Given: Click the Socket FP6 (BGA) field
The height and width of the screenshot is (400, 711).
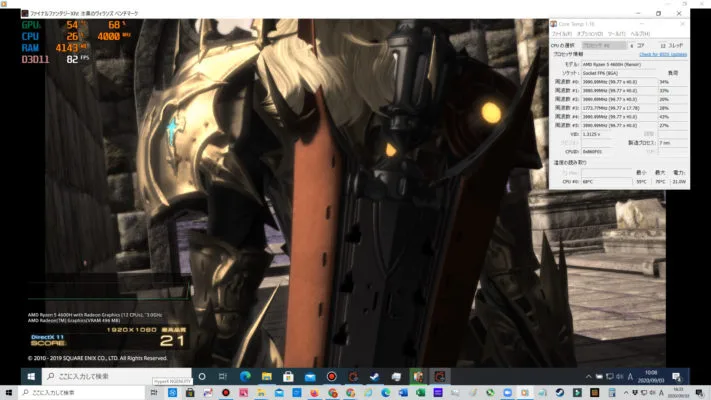Looking at the screenshot, I should pyautogui.click(x=618, y=73).
